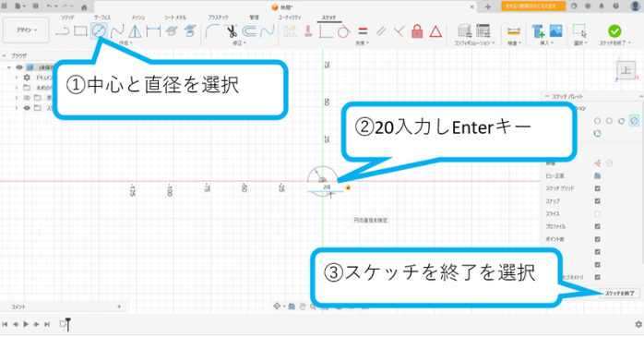Open the Design workspace dropdown

point(26,30)
